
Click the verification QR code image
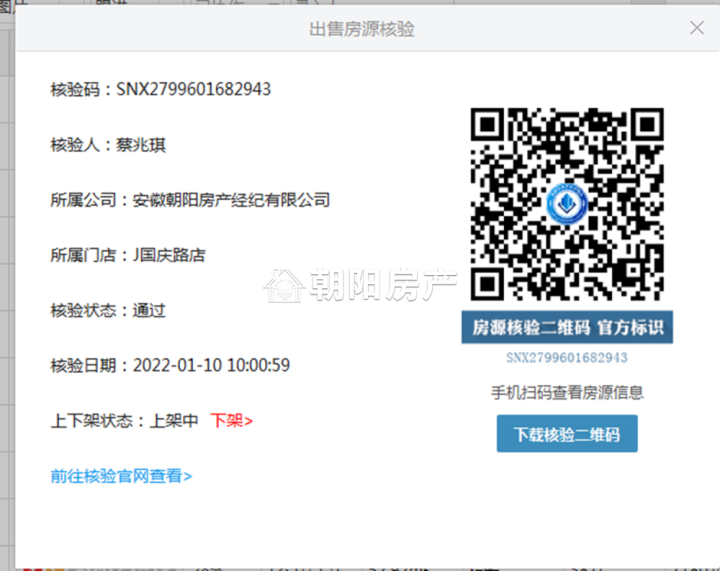click(x=567, y=204)
